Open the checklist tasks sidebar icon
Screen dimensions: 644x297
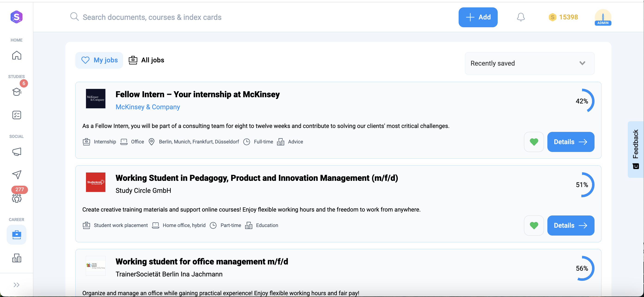tap(16, 115)
